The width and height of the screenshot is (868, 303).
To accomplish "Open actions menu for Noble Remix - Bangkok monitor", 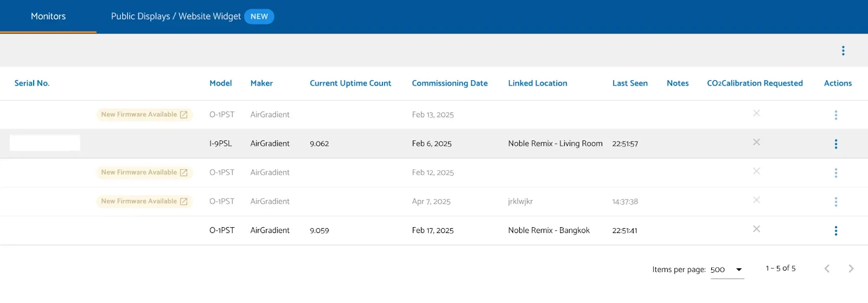I will click(x=835, y=230).
